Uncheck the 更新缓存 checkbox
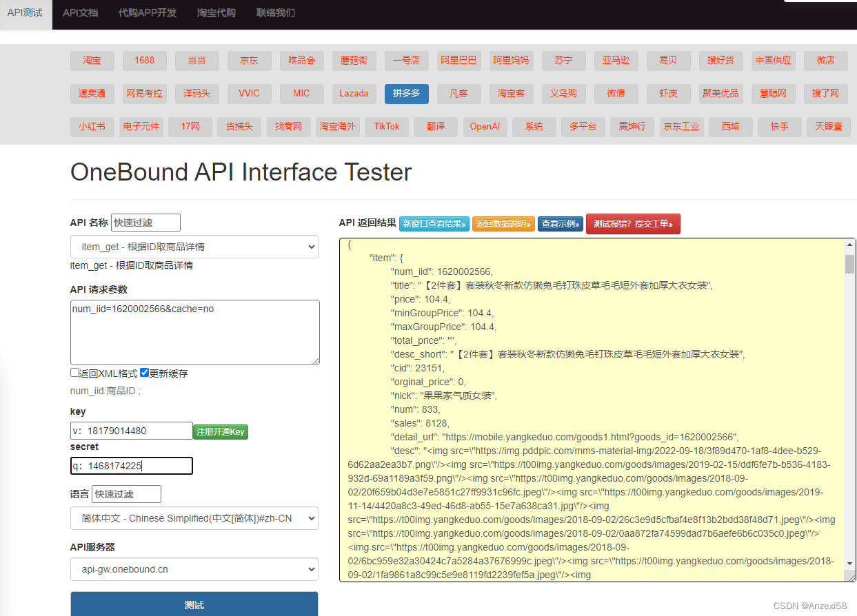Image resolution: width=857 pixels, height=616 pixels. pyautogui.click(x=144, y=373)
